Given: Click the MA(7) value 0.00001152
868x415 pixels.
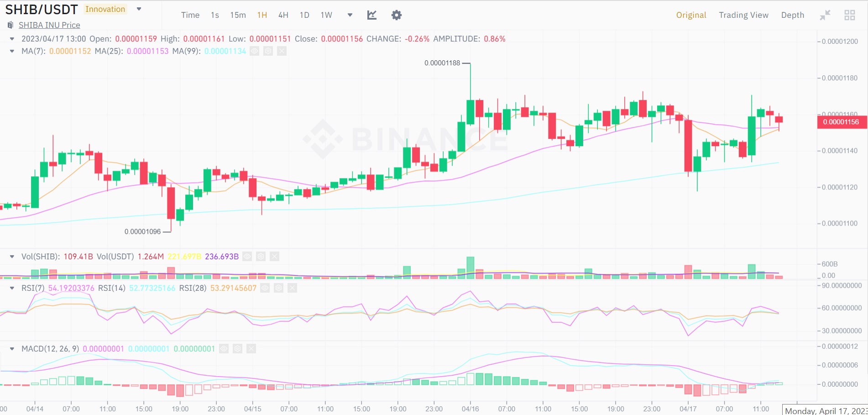Looking at the screenshot, I should coord(70,51).
